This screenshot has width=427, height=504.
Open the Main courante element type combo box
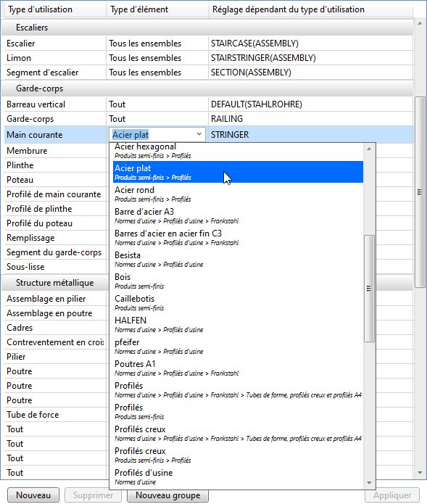pos(157,134)
